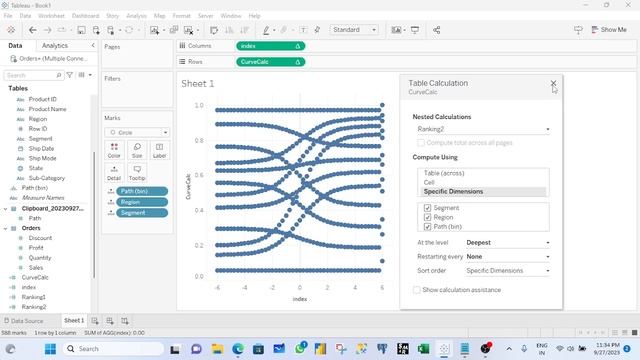
Task: Open the Tooltip mark card
Action: point(137,173)
